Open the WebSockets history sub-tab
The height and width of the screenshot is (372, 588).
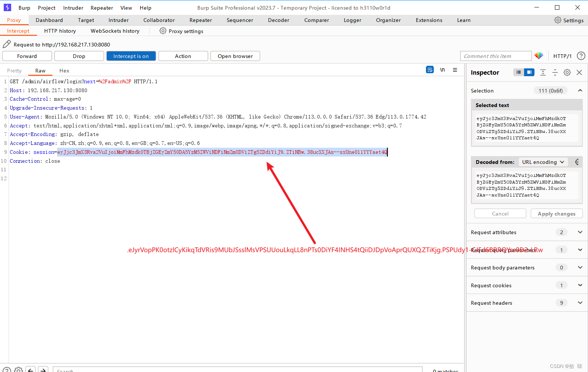pyautogui.click(x=115, y=31)
